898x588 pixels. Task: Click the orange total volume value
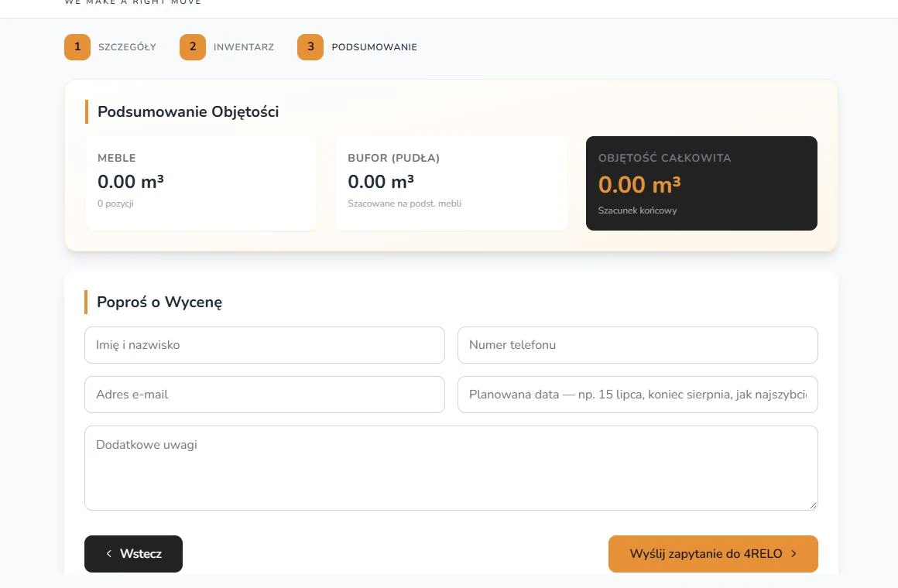[x=639, y=184]
